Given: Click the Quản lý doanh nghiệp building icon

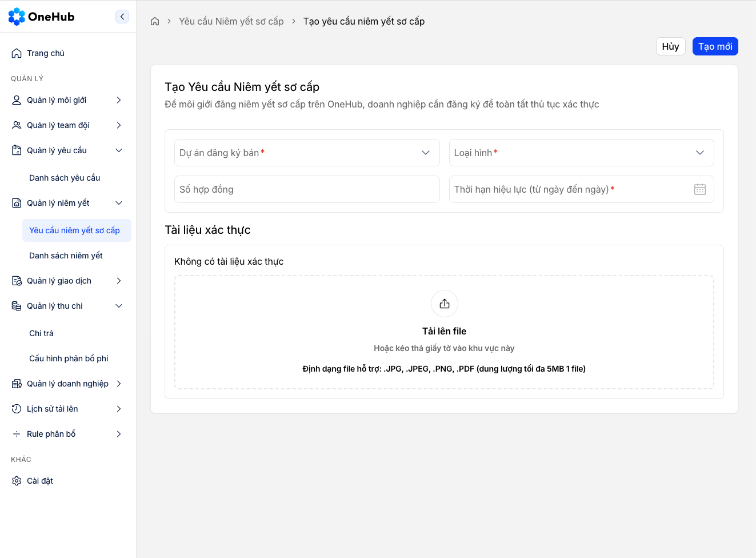Looking at the screenshot, I should [17, 384].
